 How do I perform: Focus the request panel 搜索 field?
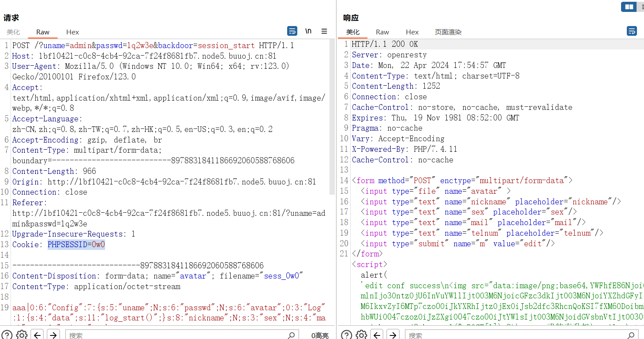coord(182,335)
